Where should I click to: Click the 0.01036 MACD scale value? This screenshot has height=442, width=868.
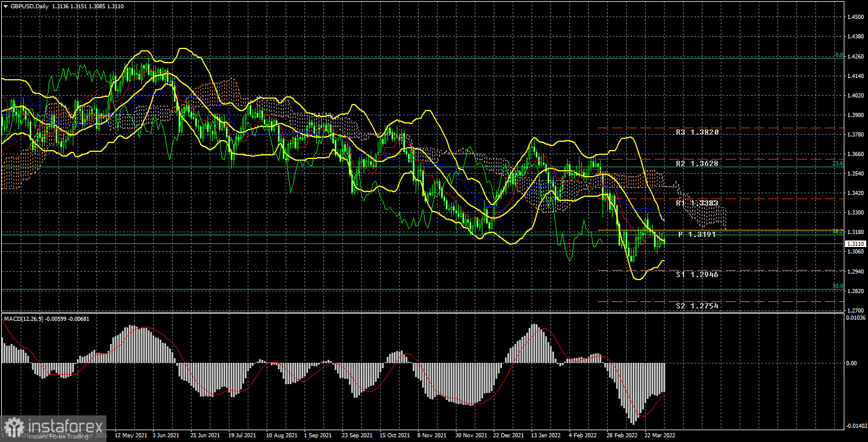point(856,318)
